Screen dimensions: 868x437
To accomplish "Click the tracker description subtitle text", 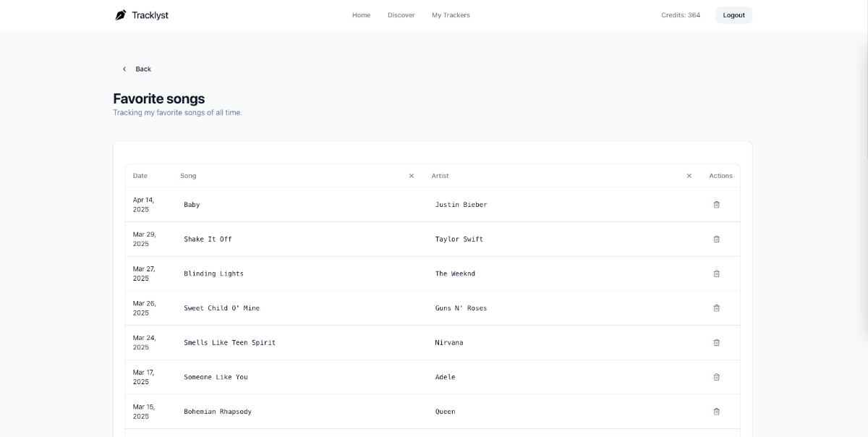I will [x=177, y=113].
